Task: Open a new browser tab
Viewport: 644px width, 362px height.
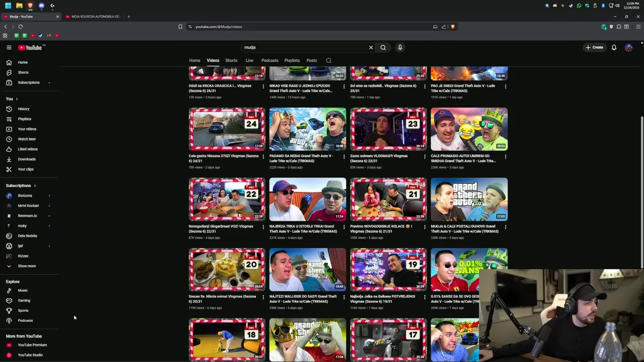Action: click(128, 17)
